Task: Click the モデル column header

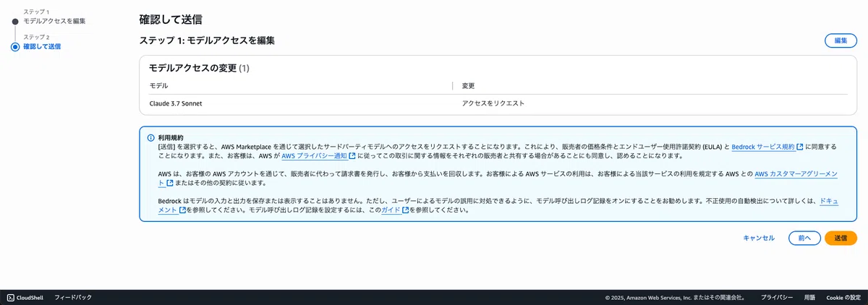Action: pyautogui.click(x=158, y=85)
